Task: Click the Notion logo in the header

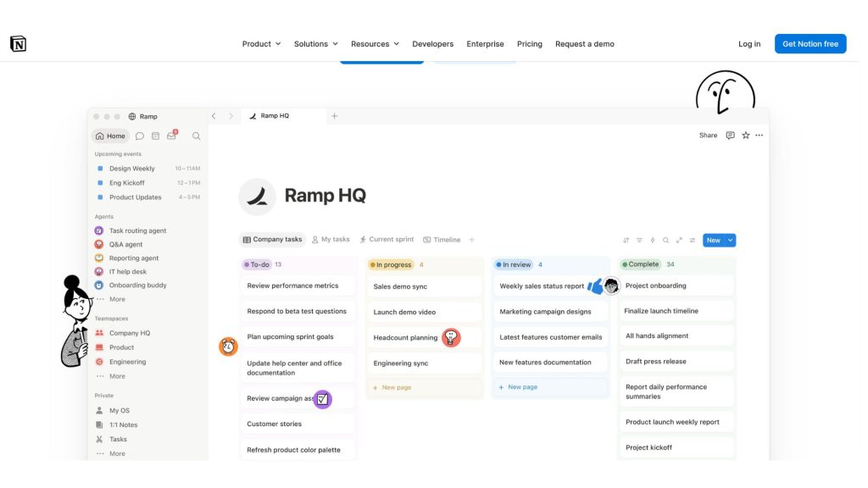Action: click(19, 44)
